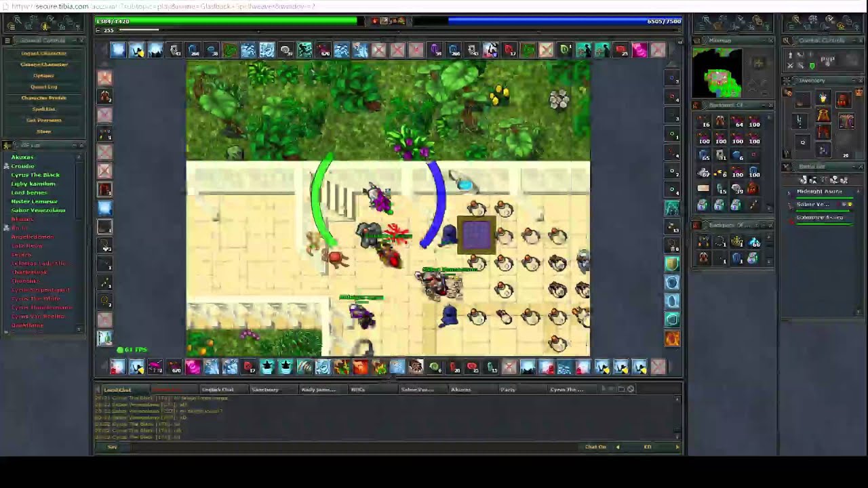Viewport: 868px width, 488px height.
Task: Open the Options menu button
Action: [43, 75]
